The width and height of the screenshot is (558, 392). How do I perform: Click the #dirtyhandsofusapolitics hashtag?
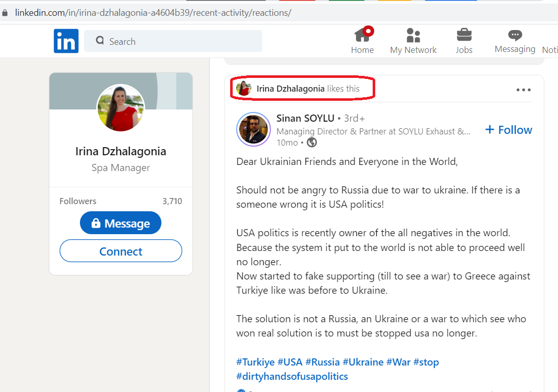pos(292,376)
